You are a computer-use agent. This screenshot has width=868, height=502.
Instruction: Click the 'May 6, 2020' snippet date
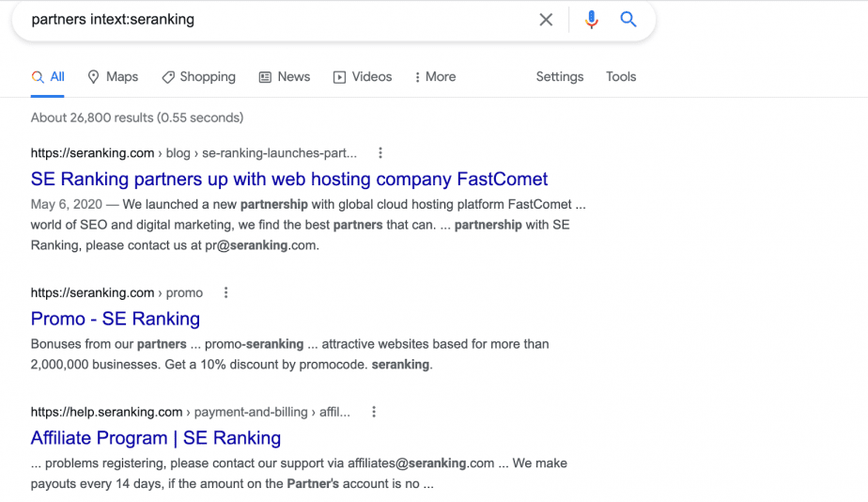67,204
